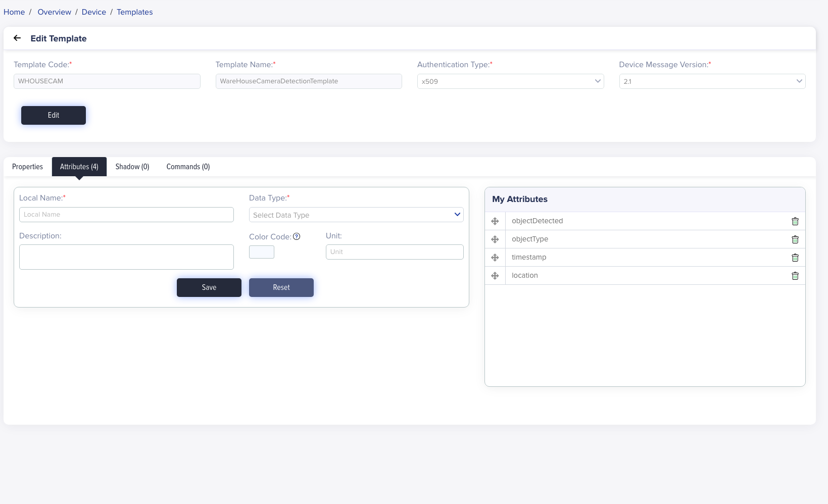Click the back arrow beside Edit Template
Image resolution: width=828 pixels, height=504 pixels.
[x=17, y=38]
